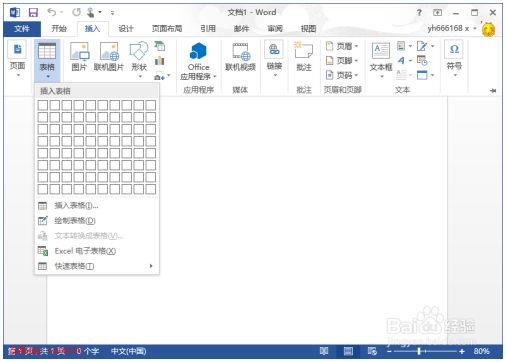Screen dimensions: 506x362
Task: Insert a chart using the bar chart icon
Action: (160, 61)
